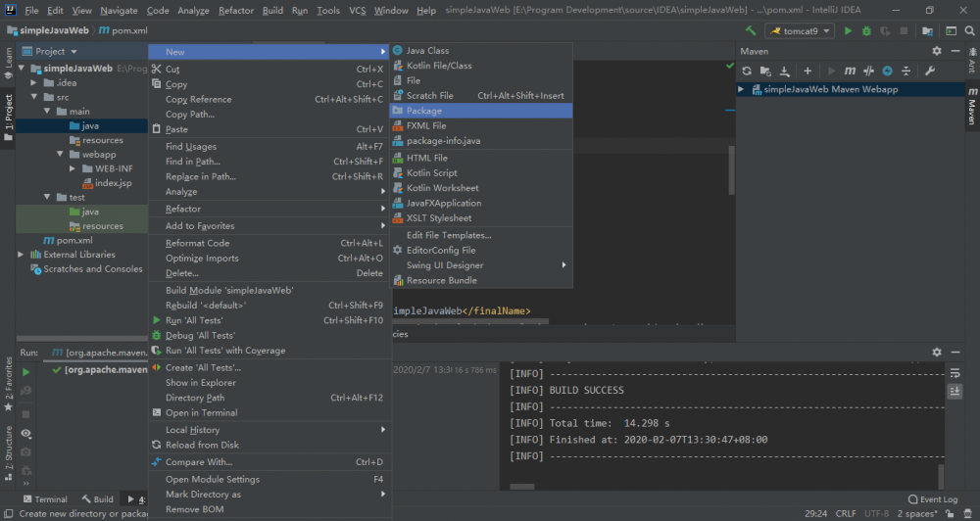Viewport: 980px width, 521px height.
Task: Toggle Scroll to End in Run console
Action: [955, 391]
